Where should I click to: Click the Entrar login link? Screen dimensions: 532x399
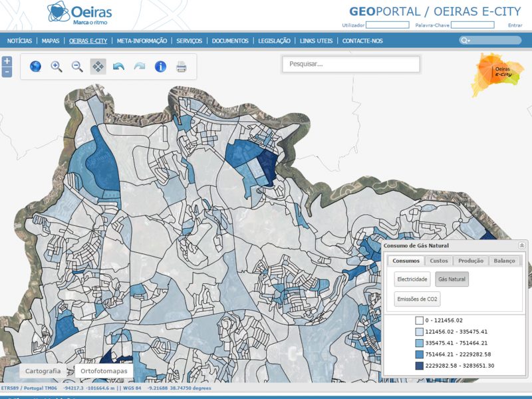pos(515,25)
